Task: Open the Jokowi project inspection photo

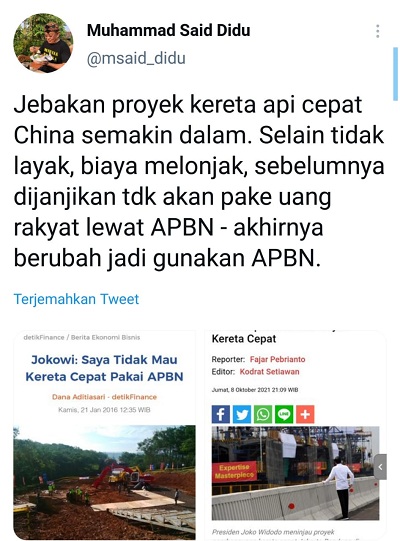Action: click(295, 473)
